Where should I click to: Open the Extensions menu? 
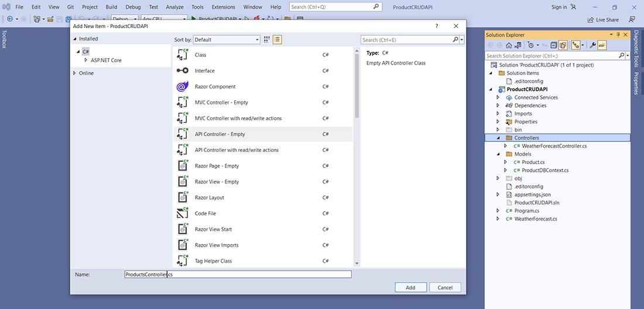tap(224, 7)
